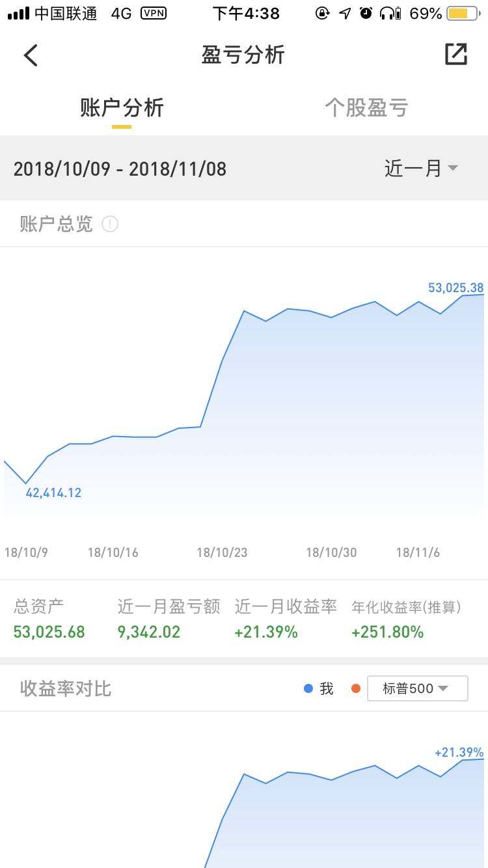This screenshot has height=868, width=488.
Task: Open the share/export icon
Action: (x=456, y=54)
